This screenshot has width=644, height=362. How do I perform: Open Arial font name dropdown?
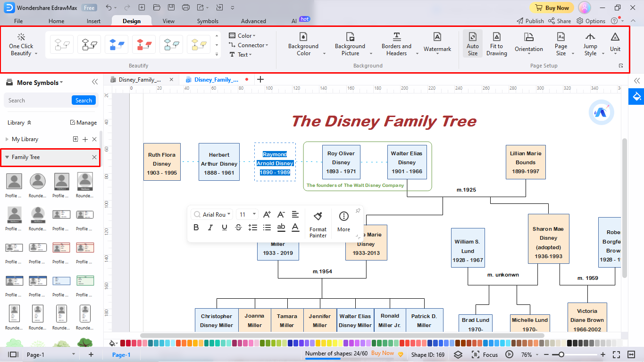point(212,214)
